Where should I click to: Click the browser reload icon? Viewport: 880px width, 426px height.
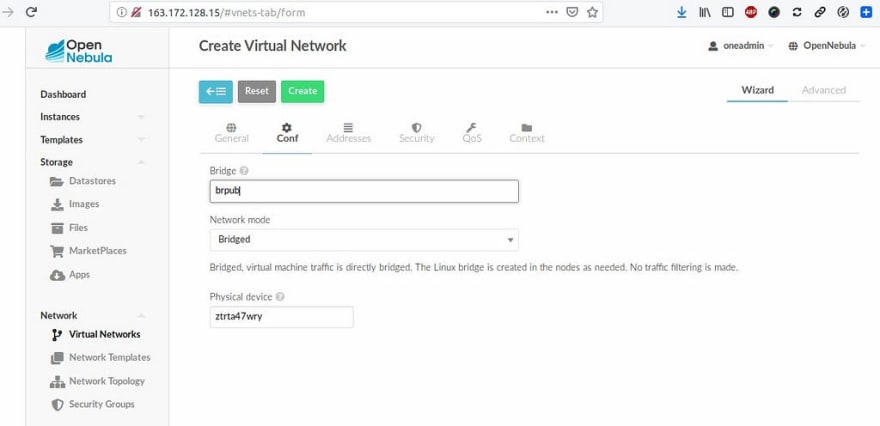[31, 12]
